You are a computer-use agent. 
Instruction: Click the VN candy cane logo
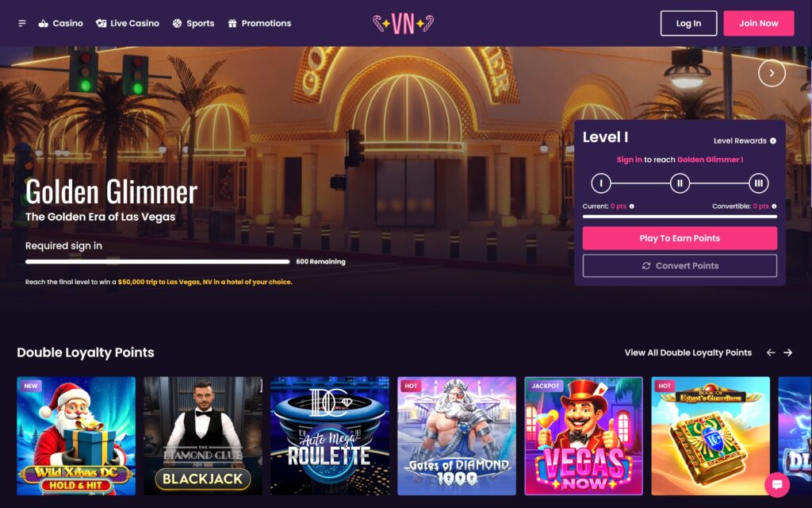click(404, 23)
